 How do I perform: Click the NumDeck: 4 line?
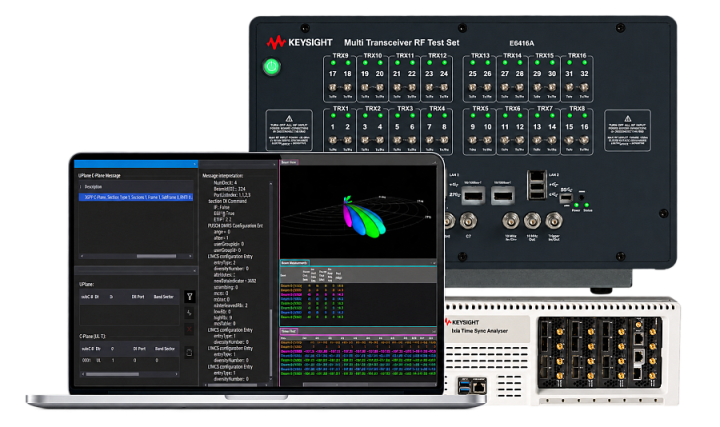[225, 183]
